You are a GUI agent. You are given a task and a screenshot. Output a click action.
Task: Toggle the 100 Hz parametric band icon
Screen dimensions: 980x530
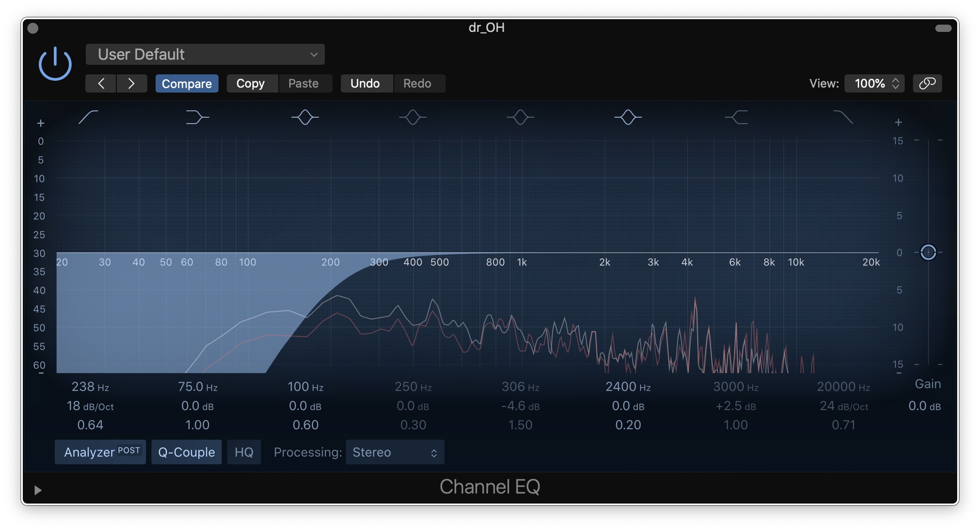(305, 117)
